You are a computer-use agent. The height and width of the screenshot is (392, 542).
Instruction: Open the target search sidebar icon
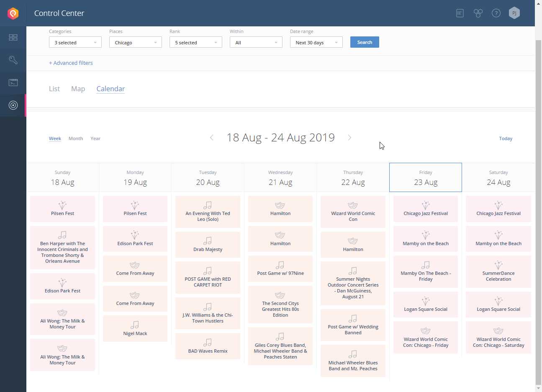point(13,105)
